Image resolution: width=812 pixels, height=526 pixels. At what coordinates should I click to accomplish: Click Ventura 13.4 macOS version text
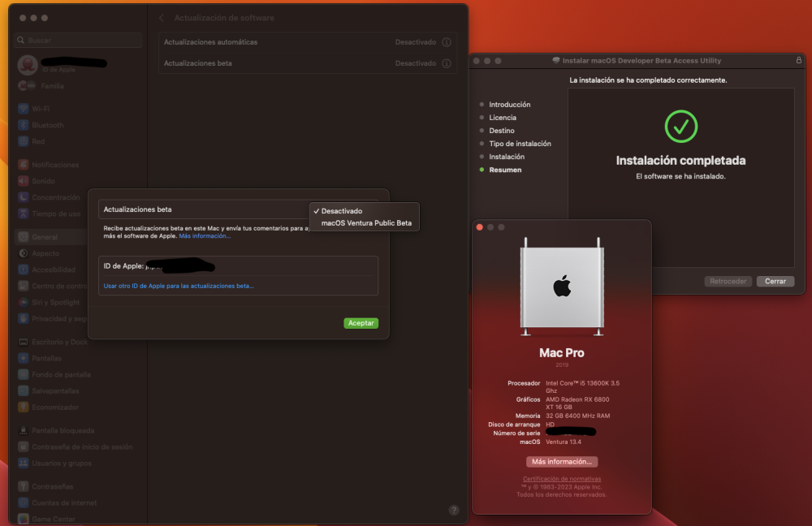(564, 442)
